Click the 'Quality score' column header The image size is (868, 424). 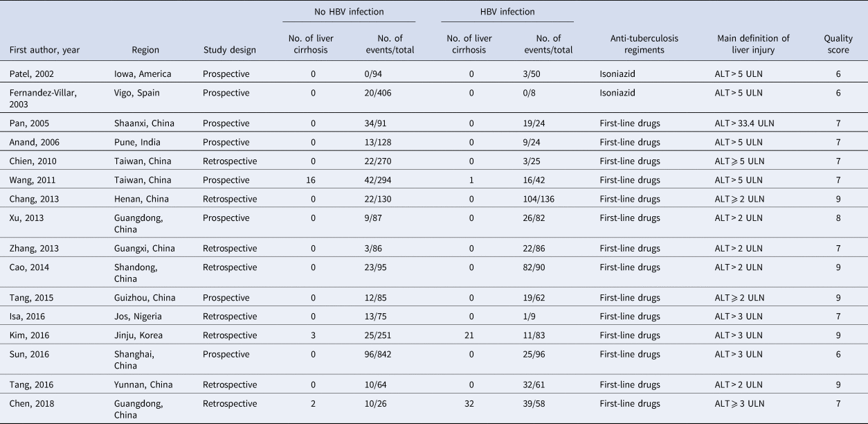coord(838,44)
